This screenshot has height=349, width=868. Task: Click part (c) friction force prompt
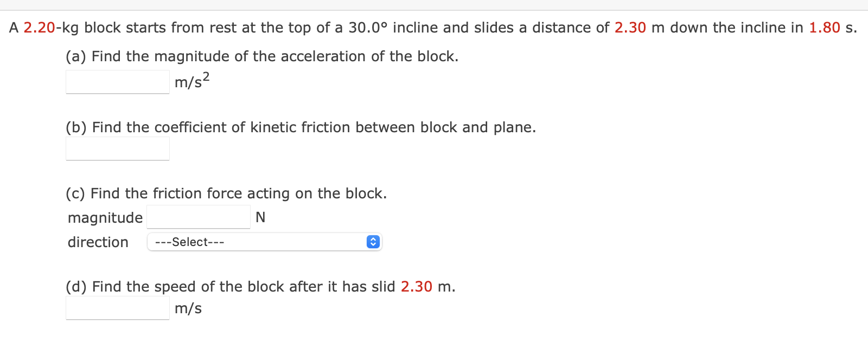click(x=227, y=193)
